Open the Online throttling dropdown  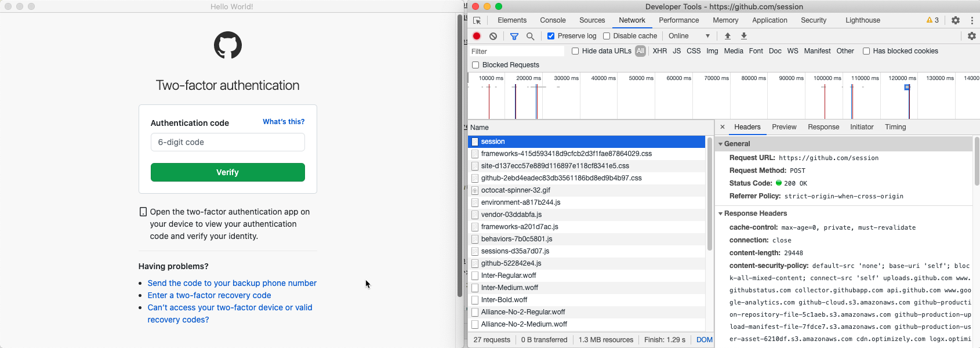689,36
